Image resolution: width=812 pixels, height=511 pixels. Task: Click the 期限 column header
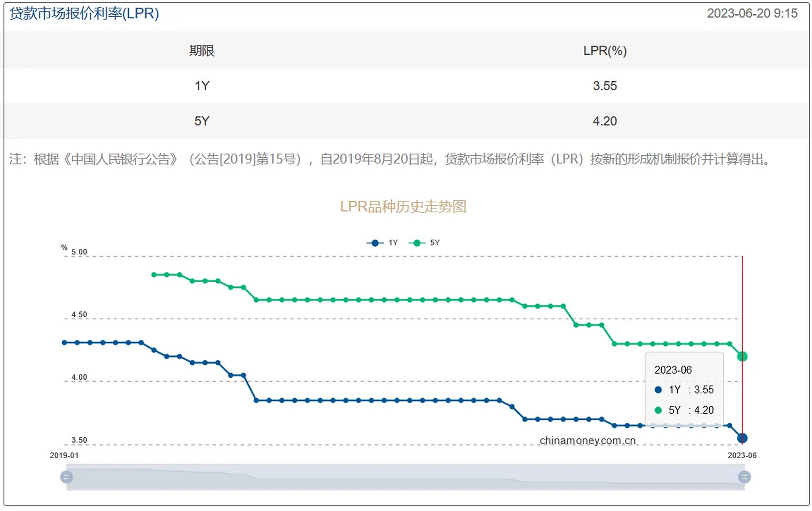point(202,51)
